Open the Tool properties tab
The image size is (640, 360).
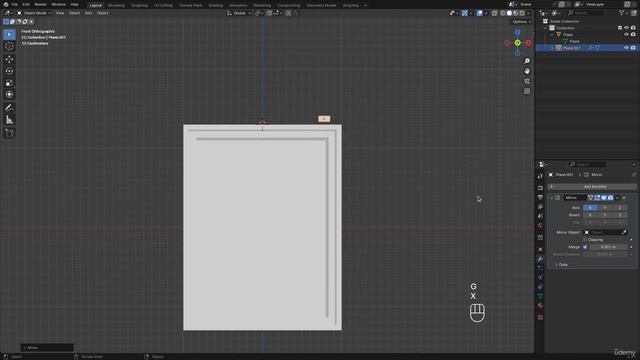coord(540,176)
